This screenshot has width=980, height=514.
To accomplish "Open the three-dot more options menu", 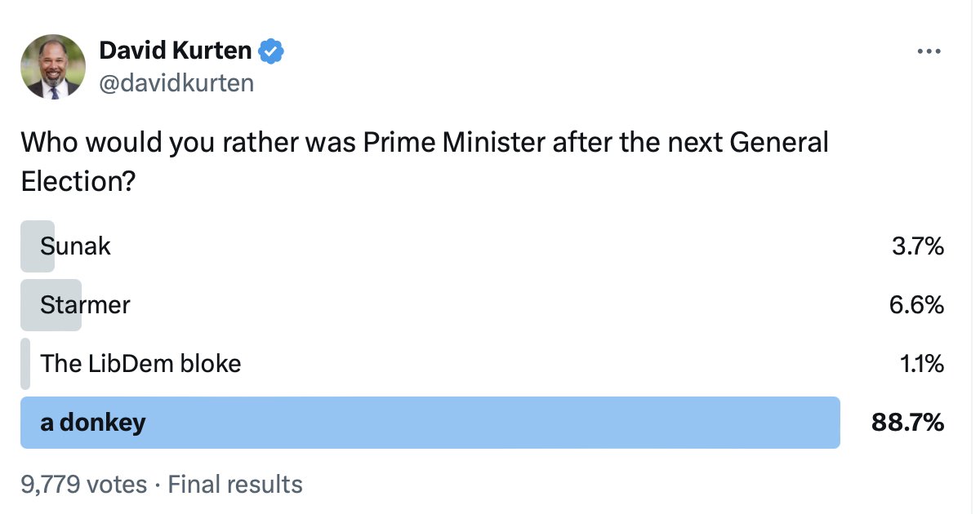I will coord(929,51).
